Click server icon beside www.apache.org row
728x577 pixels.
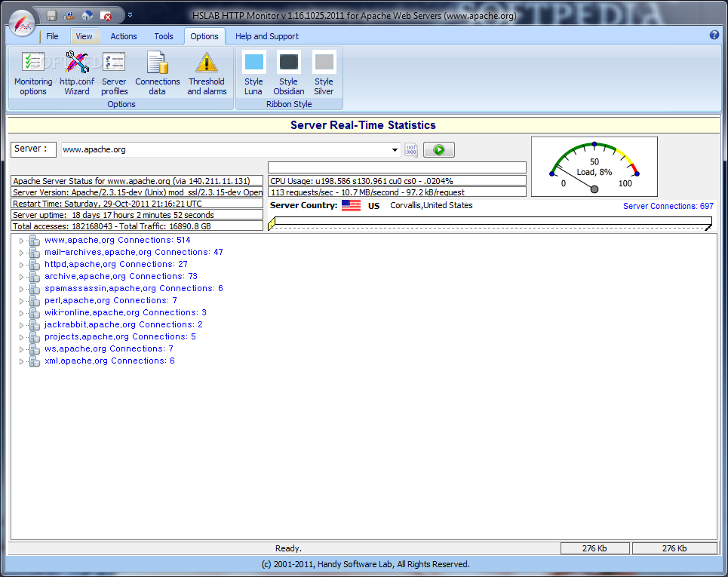[35, 241]
